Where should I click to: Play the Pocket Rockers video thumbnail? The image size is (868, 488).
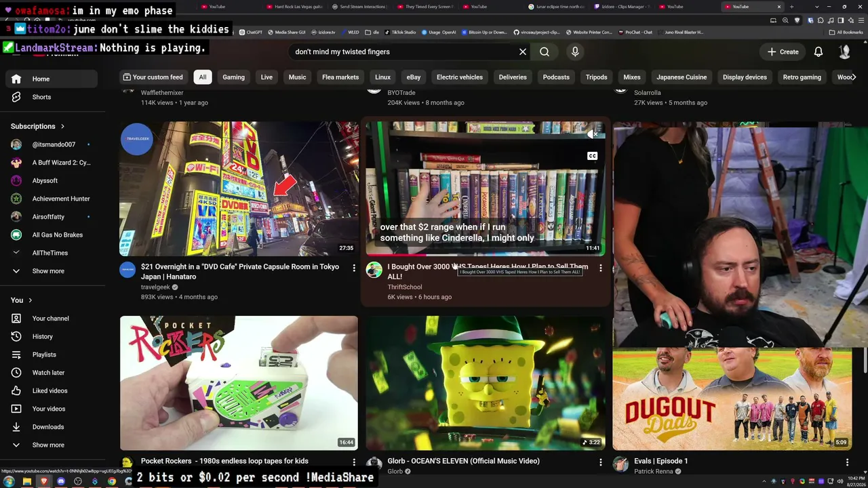click(239, 383)
